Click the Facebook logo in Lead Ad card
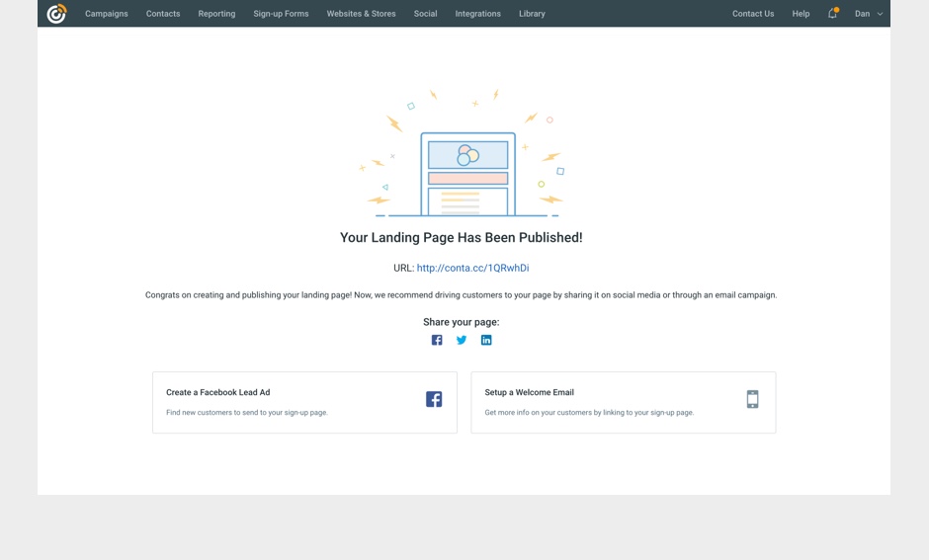The width and height of the screenshot is (929, 560). click(434, 399)
